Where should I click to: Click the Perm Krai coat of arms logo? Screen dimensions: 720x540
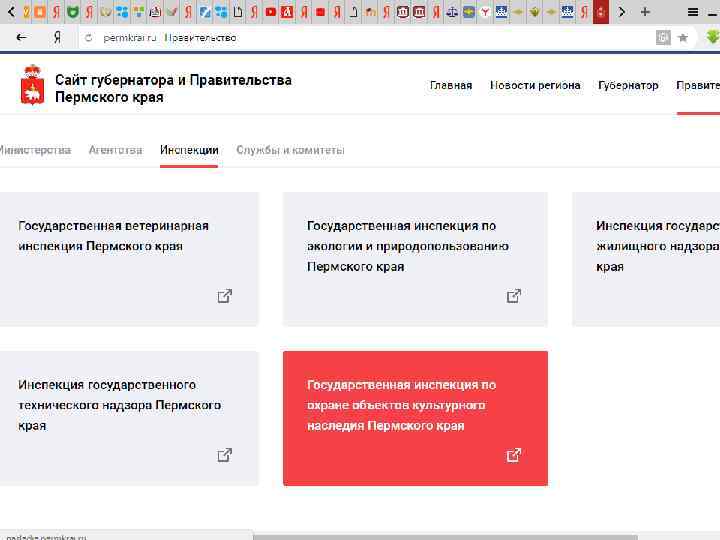tap(32, 86)
